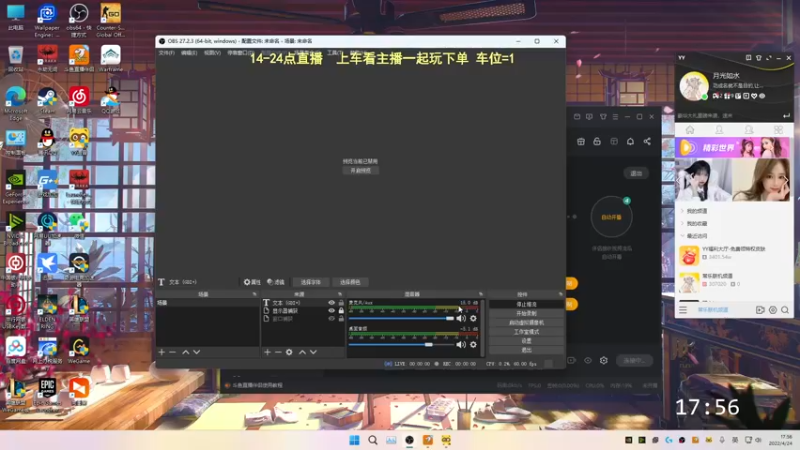Switch to the YY fourth tab with the grid icon
The image size is (800, 450).
[778, 130]
